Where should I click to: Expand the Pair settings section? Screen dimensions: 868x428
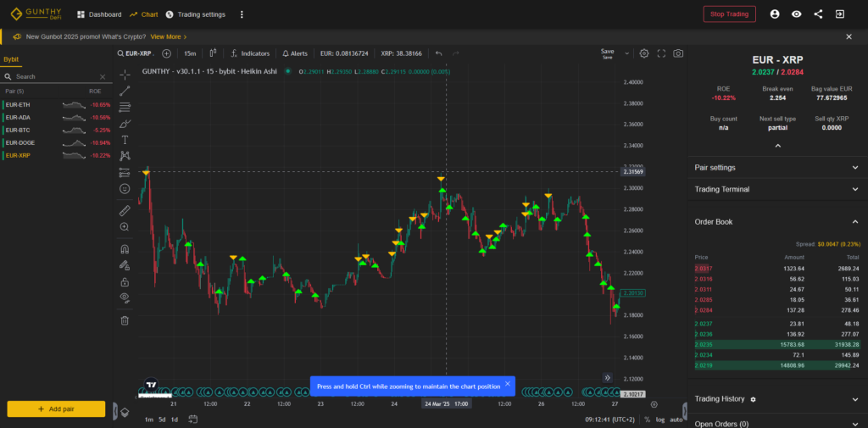pos(777,167)
